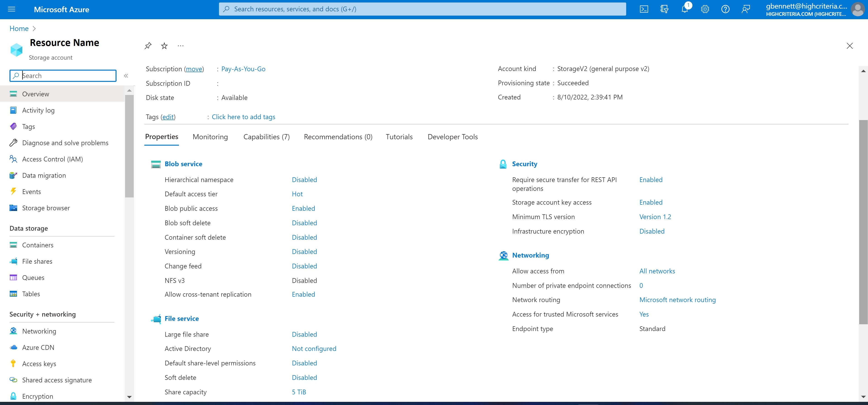Switch to the Monitoring tab

[x=210, y=136]
